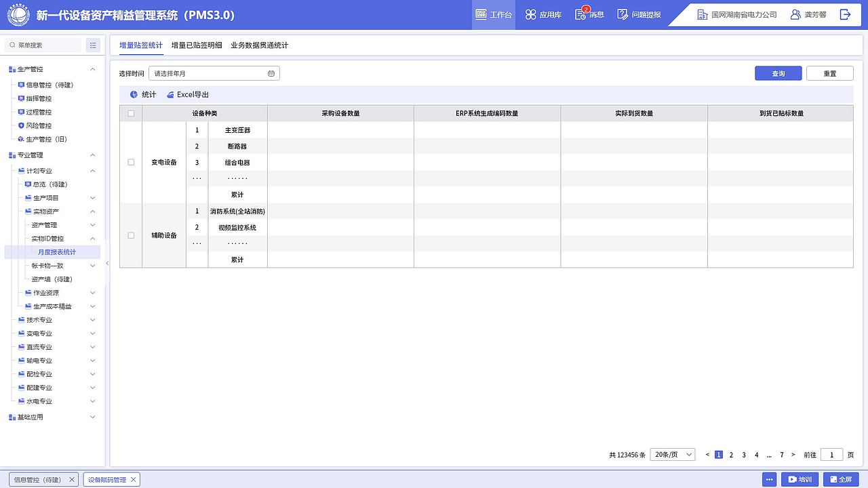Viewport: 868px width, 488px height.
Task: Open the 资产墙（待建）menu item
Action: click(52, 279)
